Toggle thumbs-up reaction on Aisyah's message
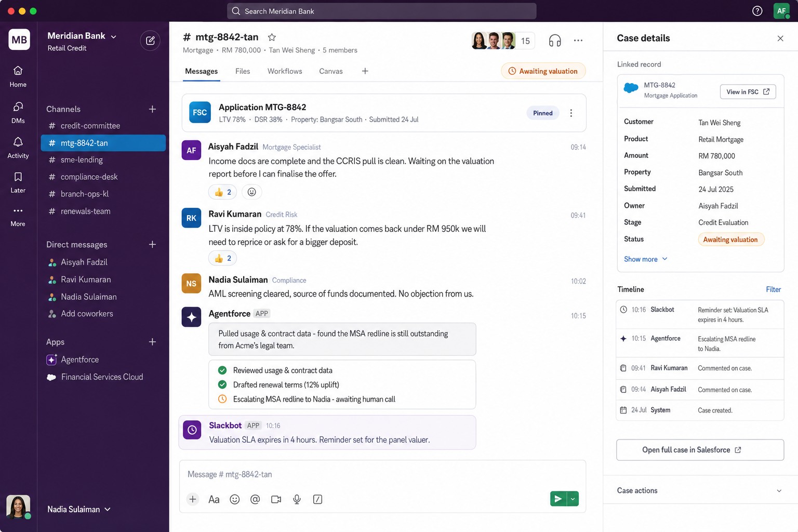This screenshot has width=798, height=532. click(x=223, y=192)
